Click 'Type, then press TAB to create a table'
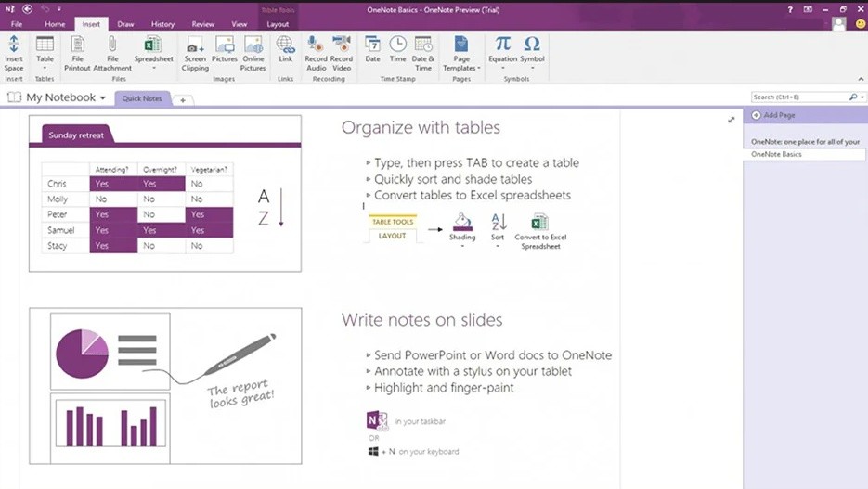The height and width of the screenshot is (489, 868). (x=476, y=163)
